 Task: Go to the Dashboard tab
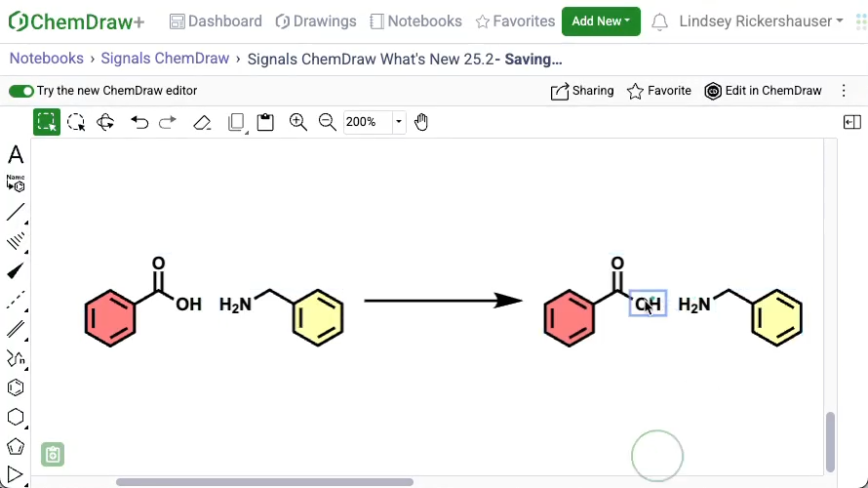[x=216, y=21]
